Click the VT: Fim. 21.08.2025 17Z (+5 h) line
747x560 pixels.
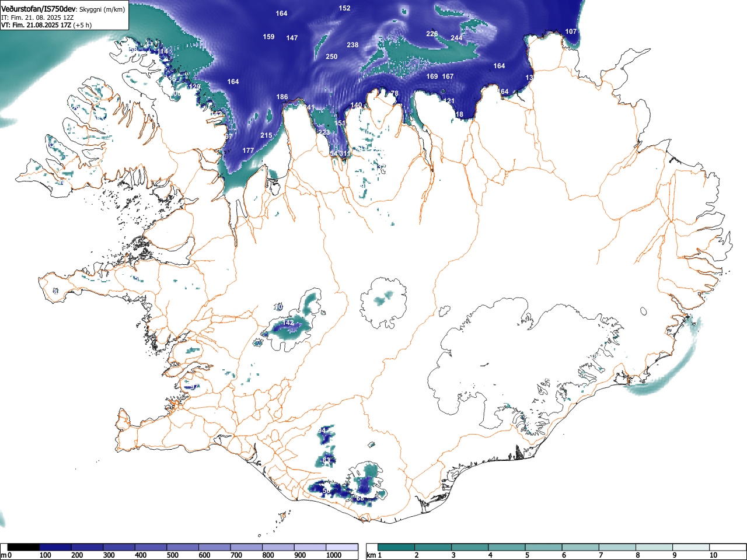coord(46,25)
